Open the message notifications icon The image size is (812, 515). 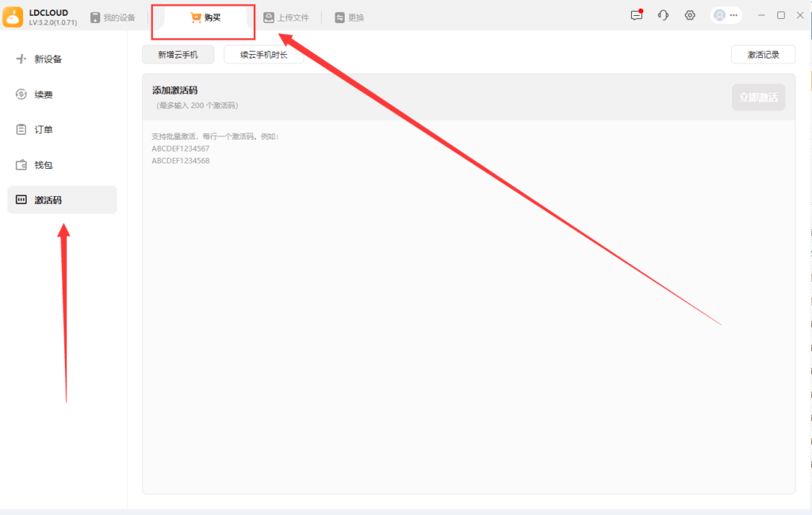636,16
